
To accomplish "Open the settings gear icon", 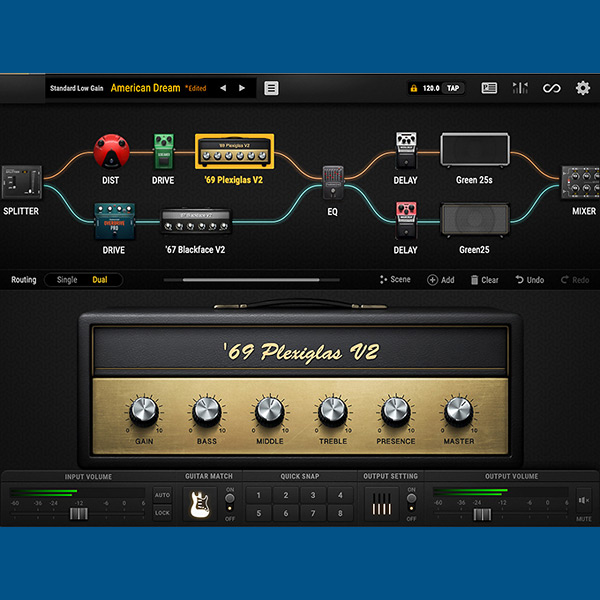I will pyautogui.click(x=582, y=88).
